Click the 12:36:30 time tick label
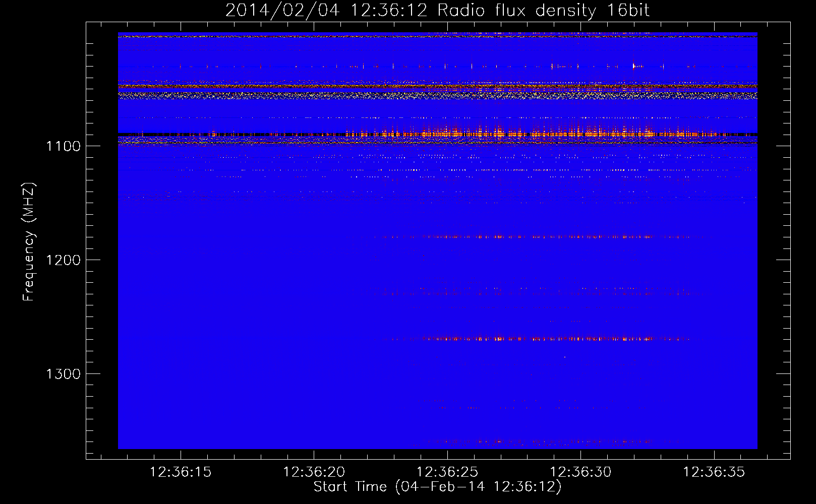 click(580, 472)
